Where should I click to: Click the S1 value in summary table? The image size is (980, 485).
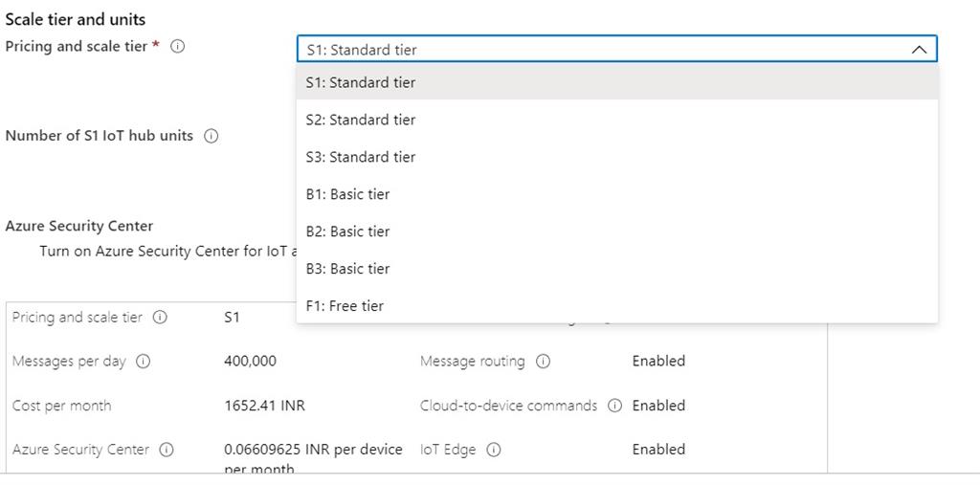(x=232, y=318)
